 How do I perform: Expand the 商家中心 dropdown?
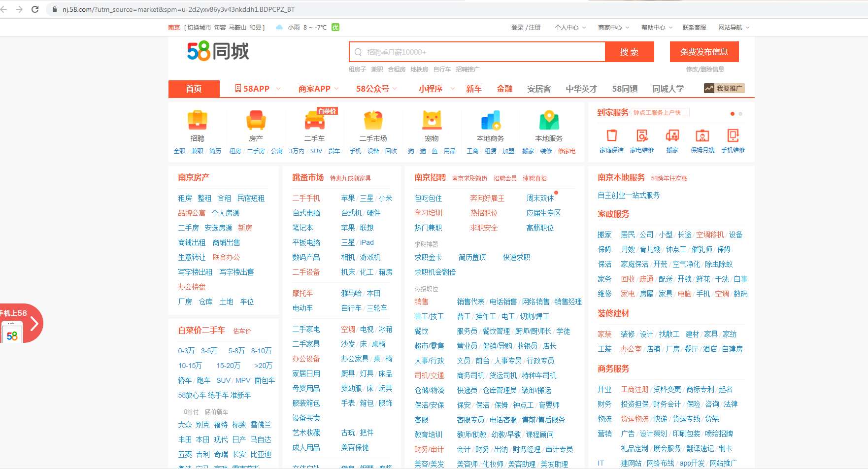(614, 28)
